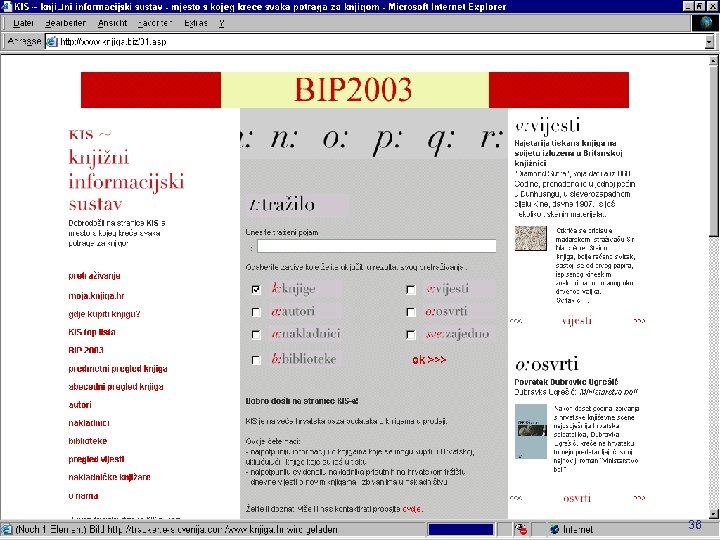Check the a:autori checkbox
The image size is (720, 540).
pos(256,312)
